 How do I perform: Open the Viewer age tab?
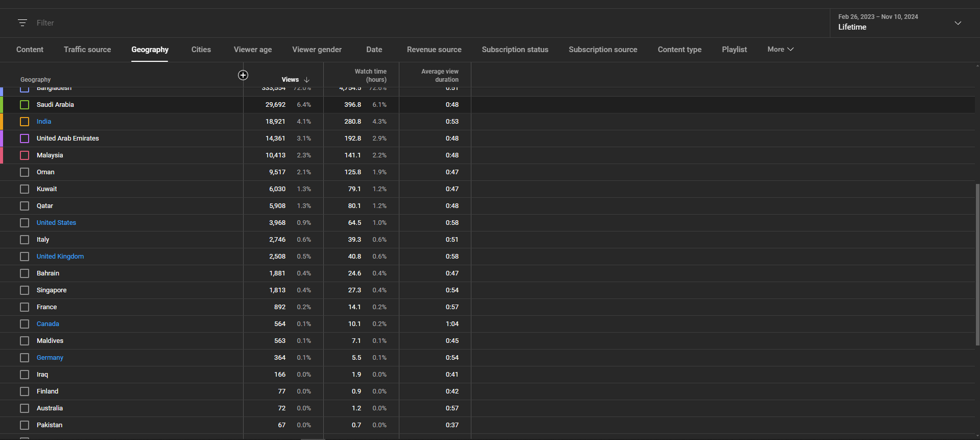pos(253,50)
